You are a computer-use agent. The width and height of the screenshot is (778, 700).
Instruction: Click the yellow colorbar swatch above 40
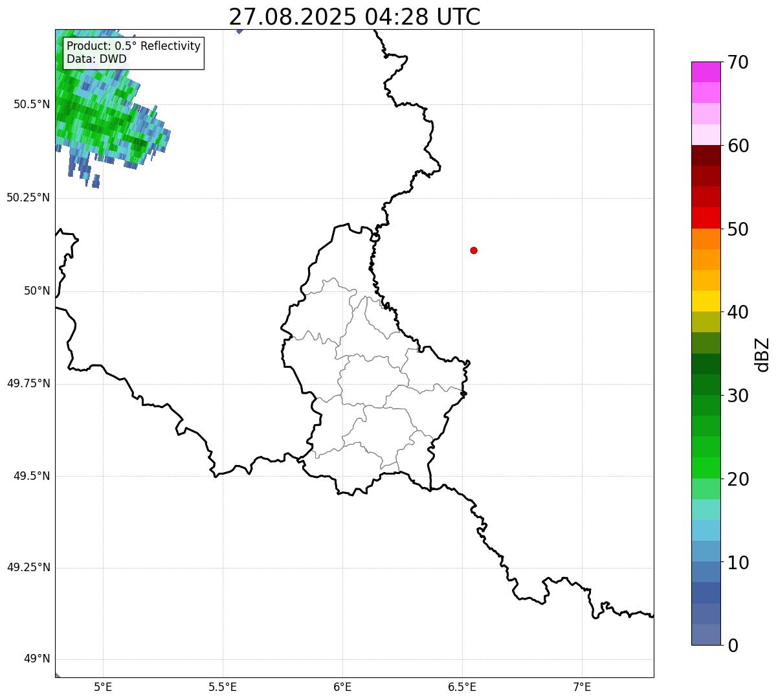click(706, 301)
